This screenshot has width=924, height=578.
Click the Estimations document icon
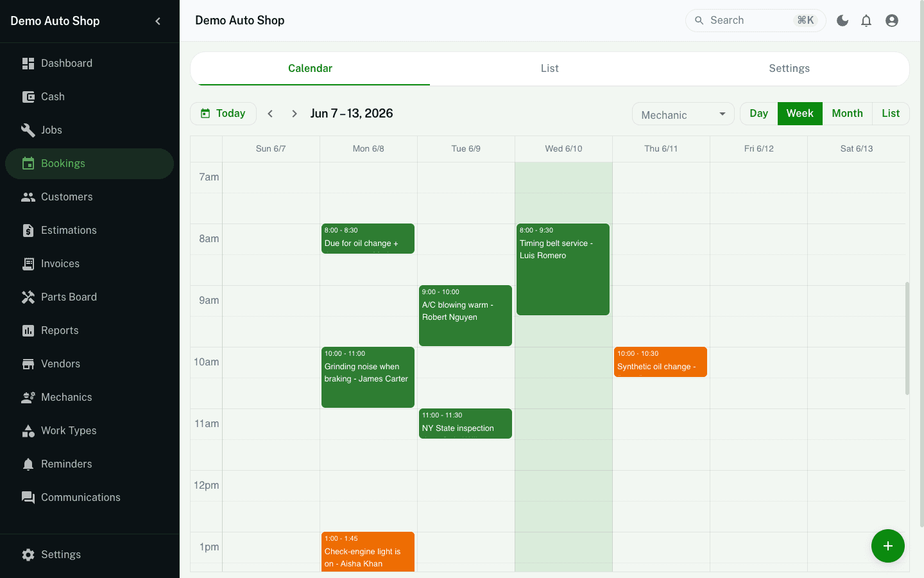click(x=28, y=230)
